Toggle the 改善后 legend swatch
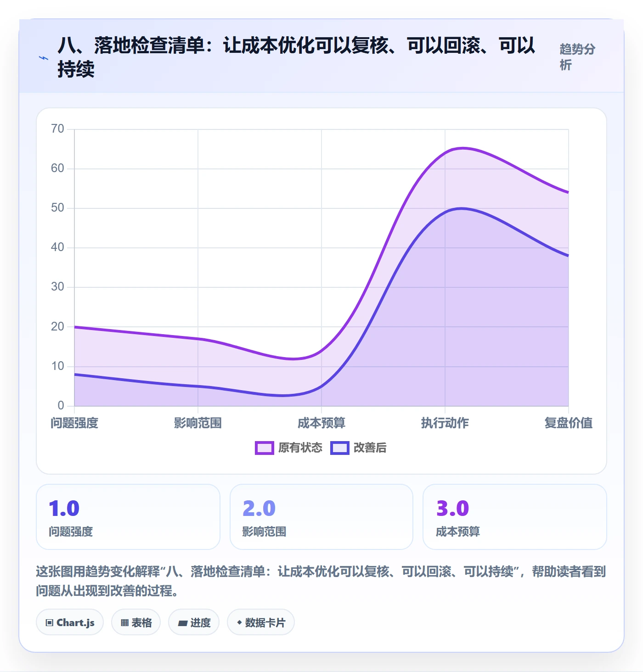Screen dimensions: 643x672 pyautogui.click(x=340, y=448)
